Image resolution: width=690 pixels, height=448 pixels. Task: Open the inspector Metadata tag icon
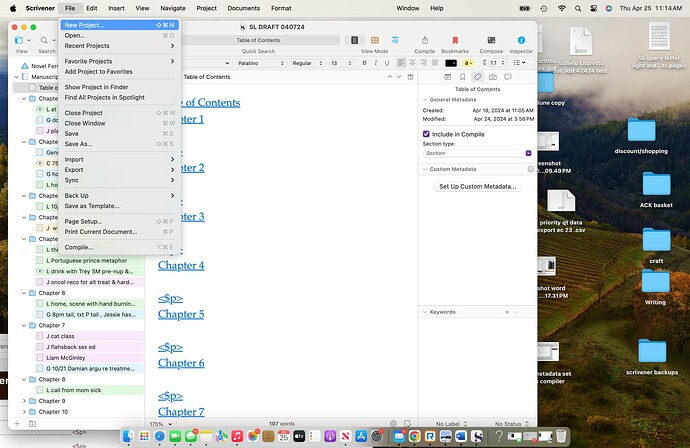477,77
